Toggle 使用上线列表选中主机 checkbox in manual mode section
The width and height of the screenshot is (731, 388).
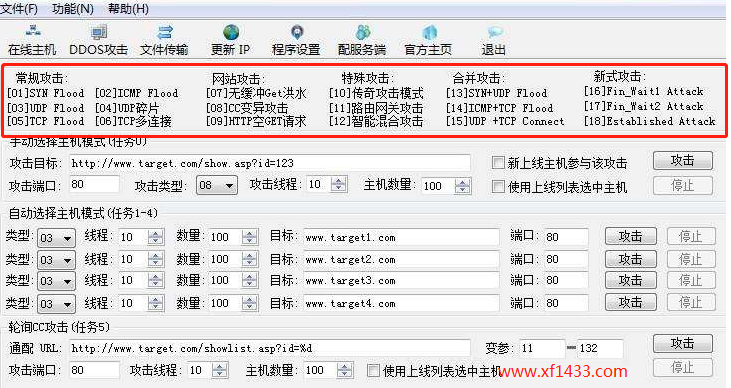tap(498, 187)
